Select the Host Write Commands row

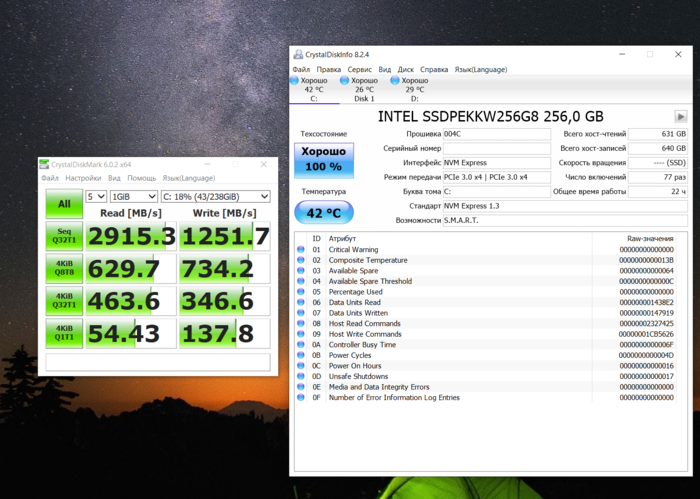pos(485,334)
